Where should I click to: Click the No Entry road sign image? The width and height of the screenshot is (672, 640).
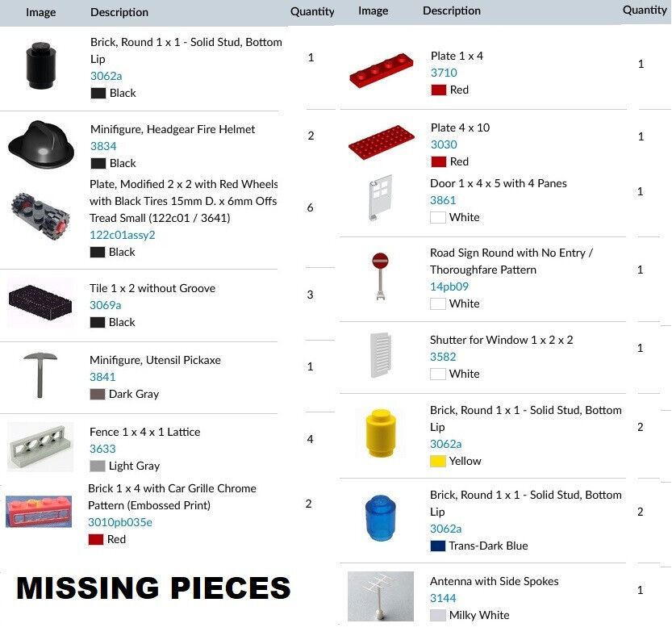380,276
